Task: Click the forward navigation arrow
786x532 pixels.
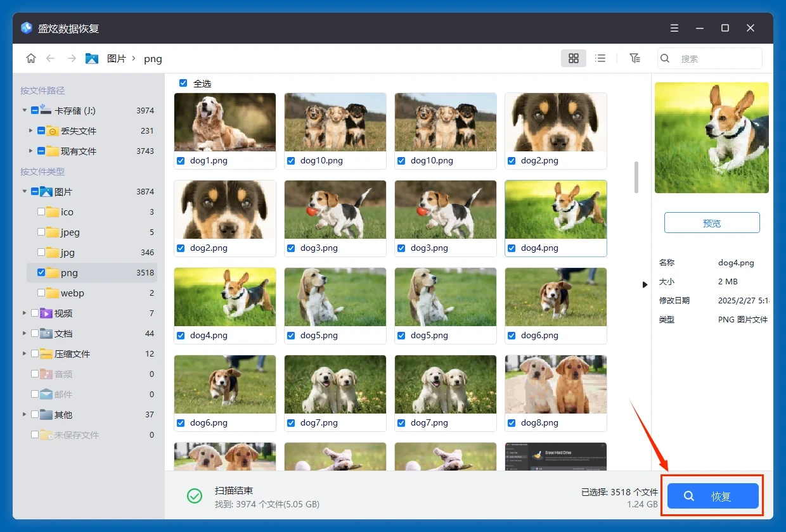Action: coord(72,58)
